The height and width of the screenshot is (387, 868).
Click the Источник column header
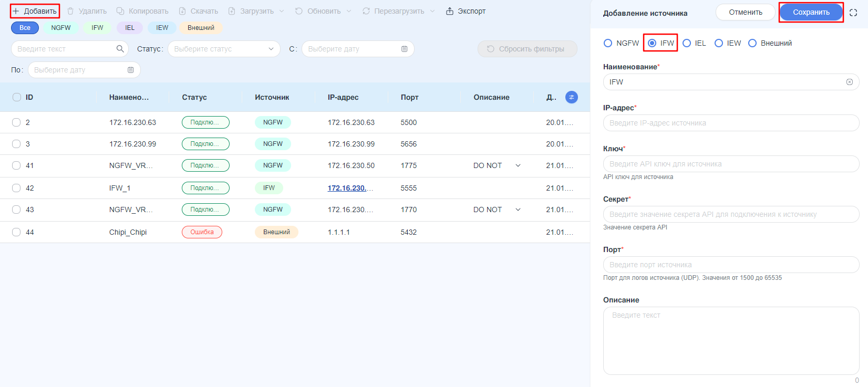pyautogui.click(x=272, y=97)
